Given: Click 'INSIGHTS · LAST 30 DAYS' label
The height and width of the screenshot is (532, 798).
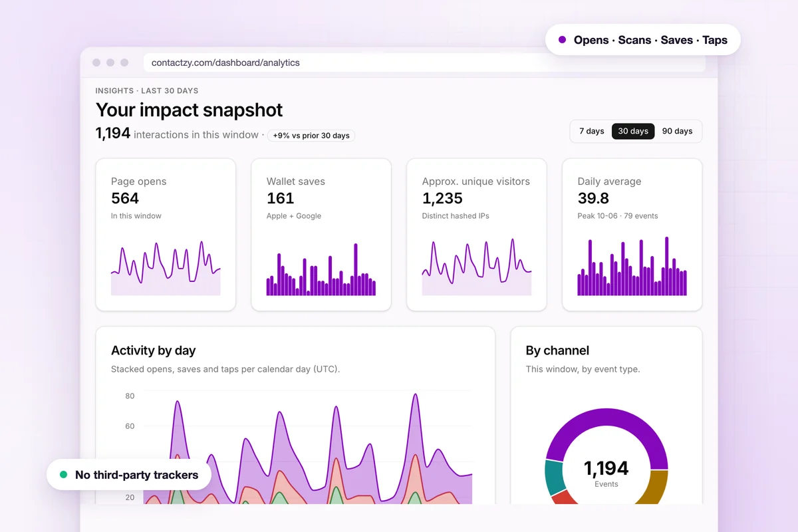Looking at the screenshot, I should (x=147, y=90).
